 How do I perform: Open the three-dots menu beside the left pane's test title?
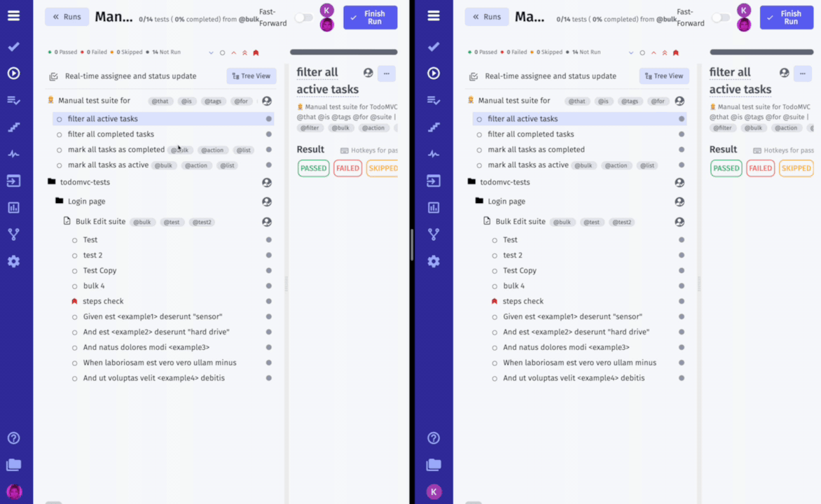pos(387,73)
